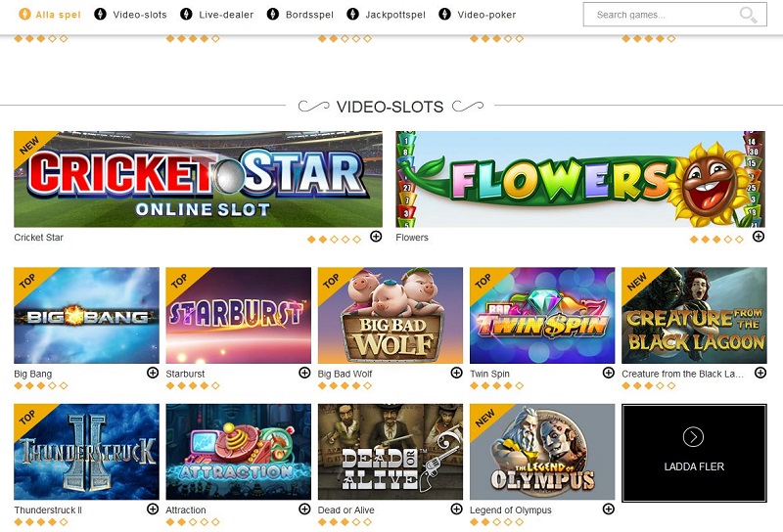This screenshot has width=783, height=532.
Task: Click the search magnifier icon
Action: click(x=748, y=15)
